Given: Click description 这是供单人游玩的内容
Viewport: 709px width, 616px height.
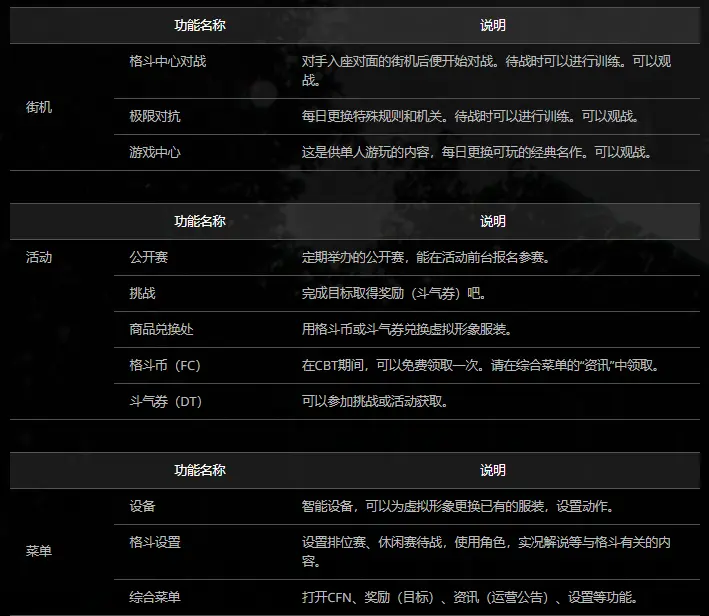Looking at the screenshot, I should pos(477,152).
